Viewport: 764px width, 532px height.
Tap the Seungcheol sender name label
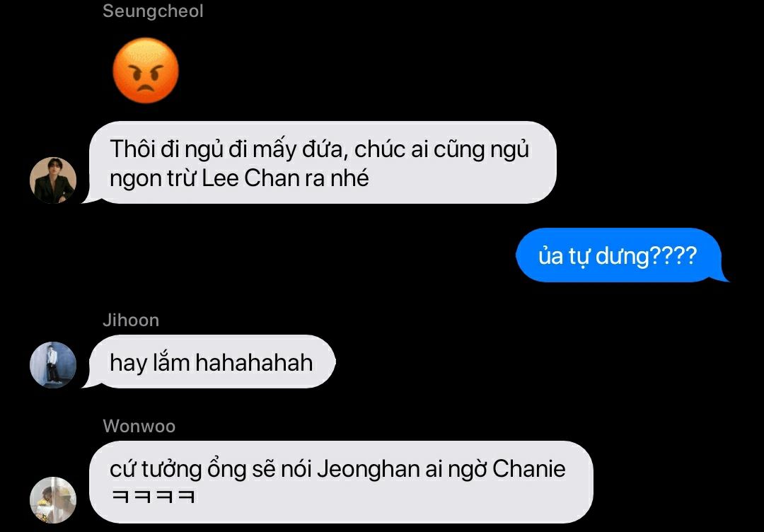(153, 11)
